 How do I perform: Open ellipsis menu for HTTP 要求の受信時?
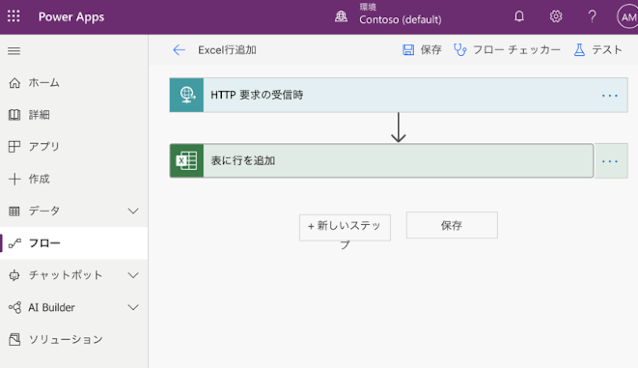610,96
